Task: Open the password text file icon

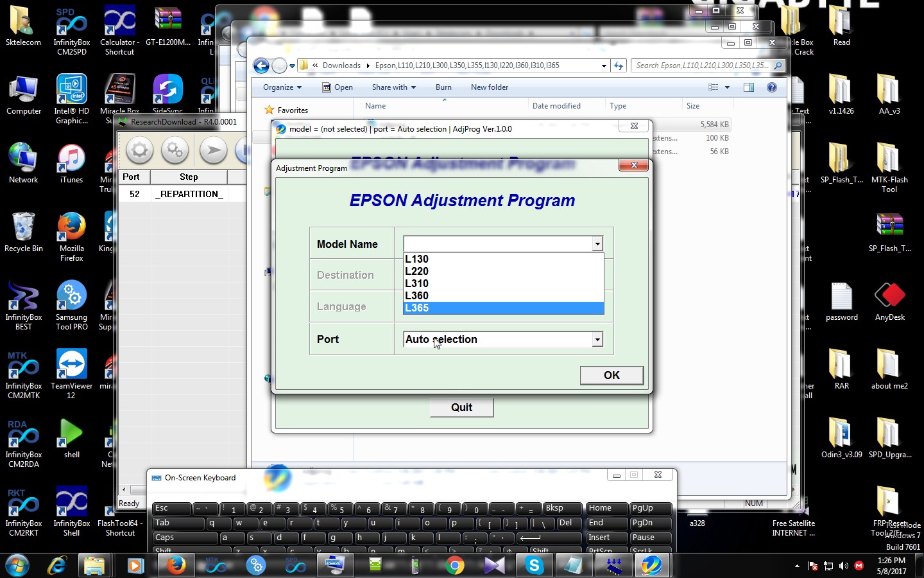Action: (x=841, y=302)
